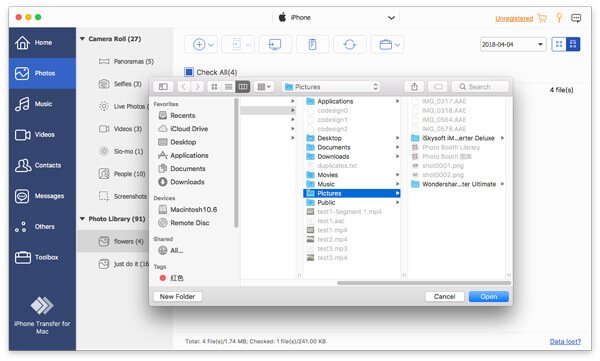
Task: Open the briefcase tools dropdown arrow
Action: (397, 45)
